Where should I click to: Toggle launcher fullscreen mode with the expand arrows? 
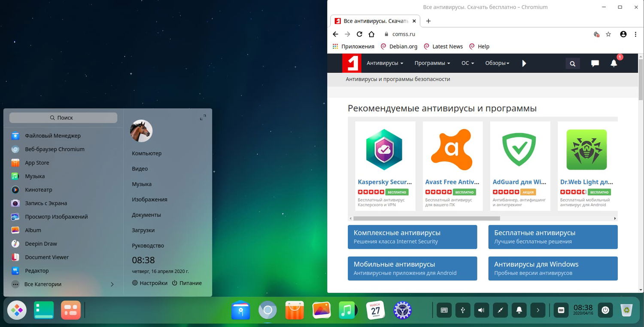click(203, 116)
